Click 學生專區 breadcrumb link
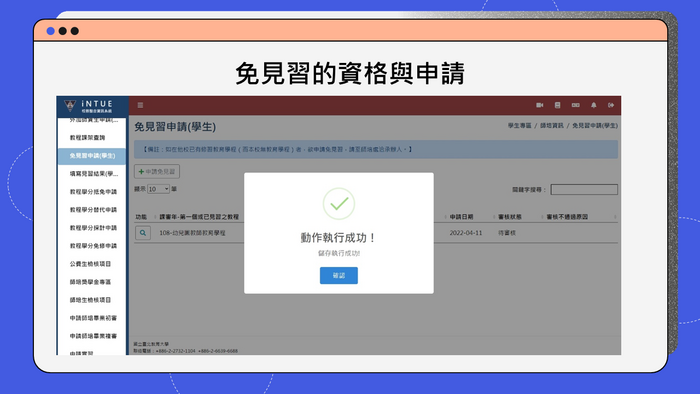 [x=519, y=126]
